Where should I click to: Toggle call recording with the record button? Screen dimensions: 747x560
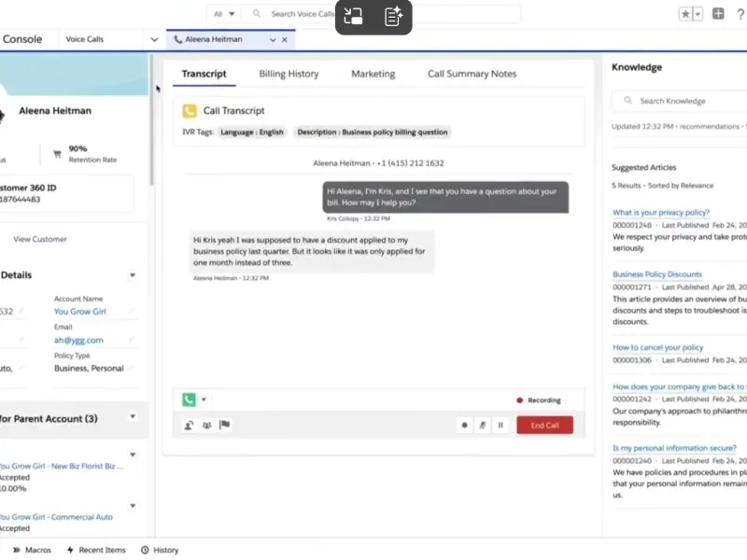(x=464, y=426)
